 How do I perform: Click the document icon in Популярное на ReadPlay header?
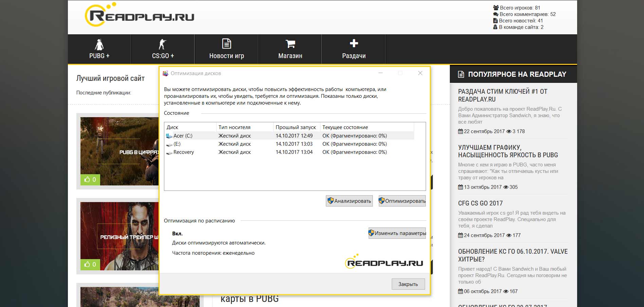pyautogui.click(x=461, y=74)
